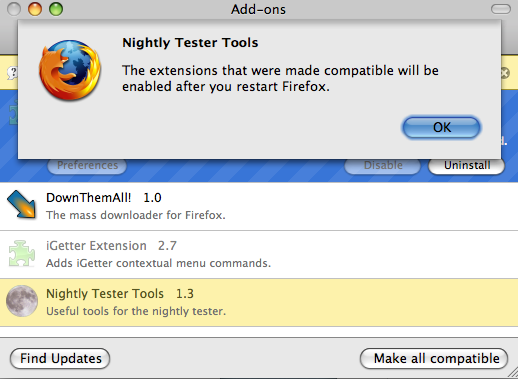The image size is (518, 379).
Task: Click the partially hidden puzzle icon in the selected row
Action: coord(13,115)
